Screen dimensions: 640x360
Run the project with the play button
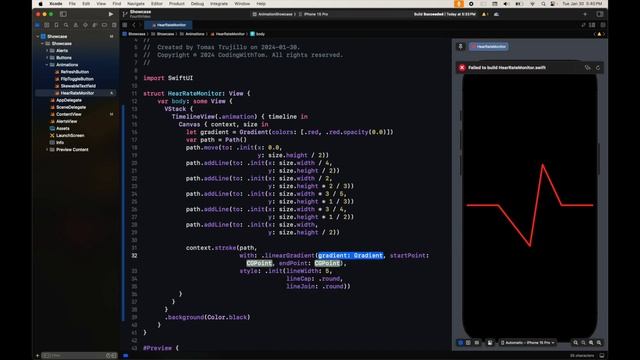click(111, 14)
